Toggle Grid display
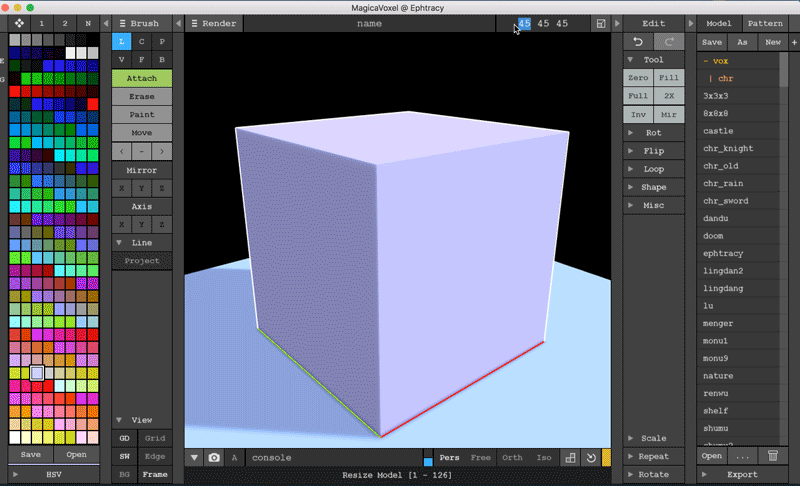This screenshot has height=486, width=800. point(155,438)
